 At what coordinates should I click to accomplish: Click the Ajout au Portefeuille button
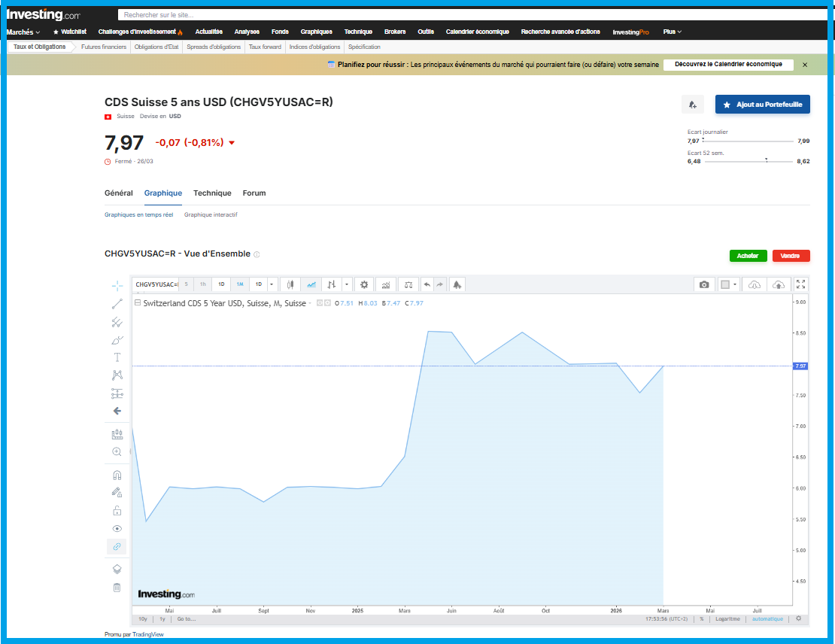[762, 105]
